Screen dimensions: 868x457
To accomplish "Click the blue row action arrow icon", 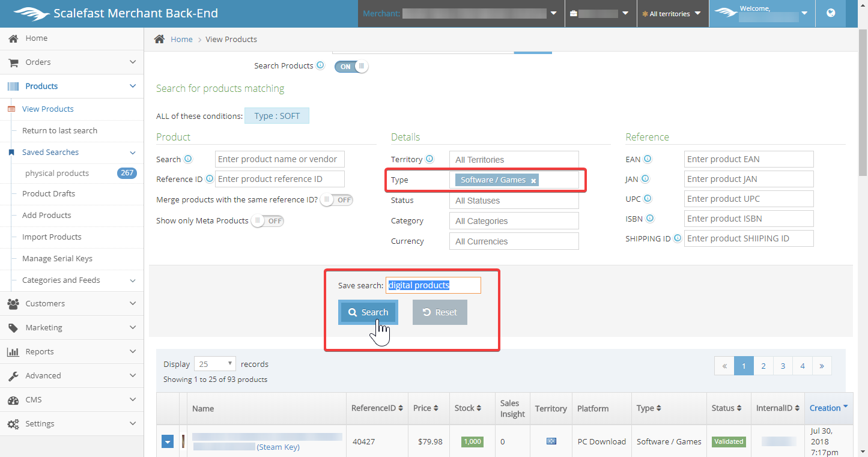I will 168,442.
